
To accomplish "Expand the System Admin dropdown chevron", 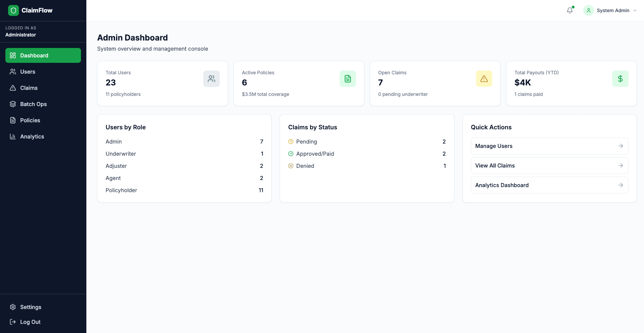I will [x=635, y=10].
